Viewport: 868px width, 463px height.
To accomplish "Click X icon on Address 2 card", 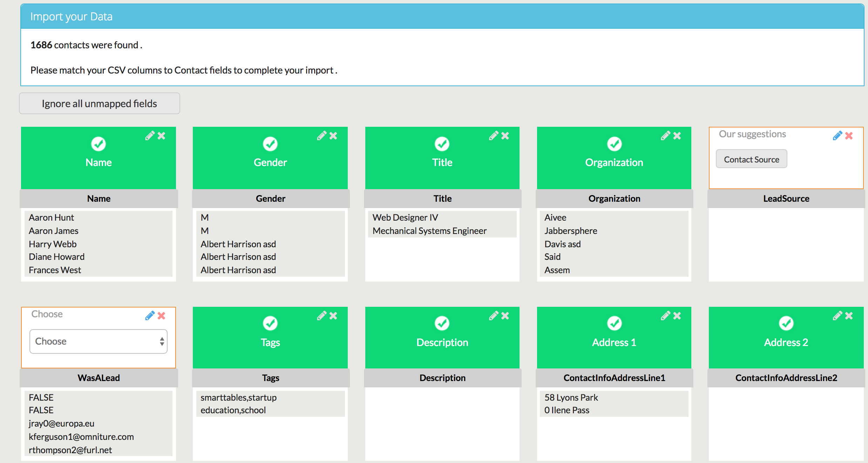I will (x=849, y=316).
